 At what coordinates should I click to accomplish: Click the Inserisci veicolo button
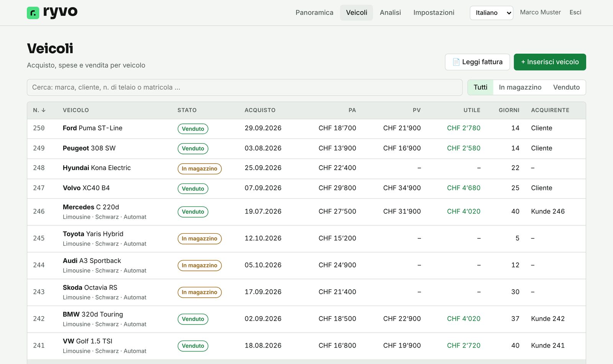[x=550, y=62]
